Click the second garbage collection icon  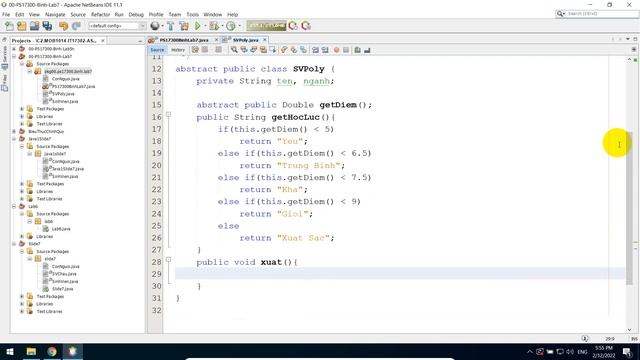pos(306,26)
